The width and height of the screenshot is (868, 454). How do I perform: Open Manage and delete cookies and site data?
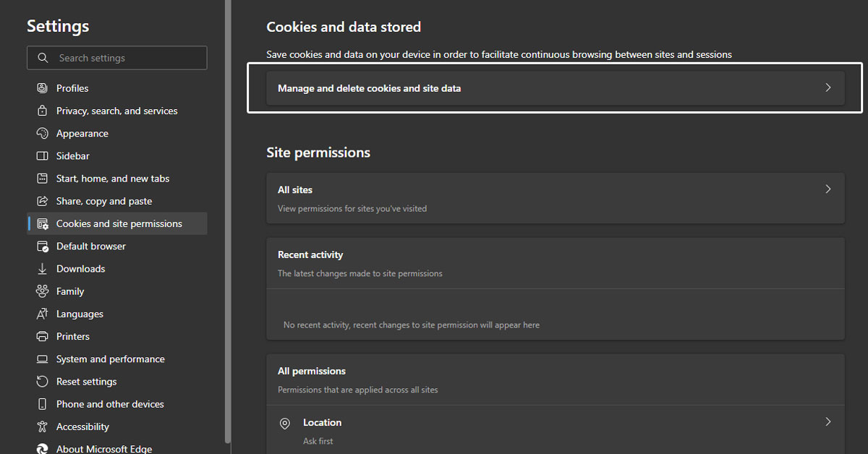tap(556, 88)
